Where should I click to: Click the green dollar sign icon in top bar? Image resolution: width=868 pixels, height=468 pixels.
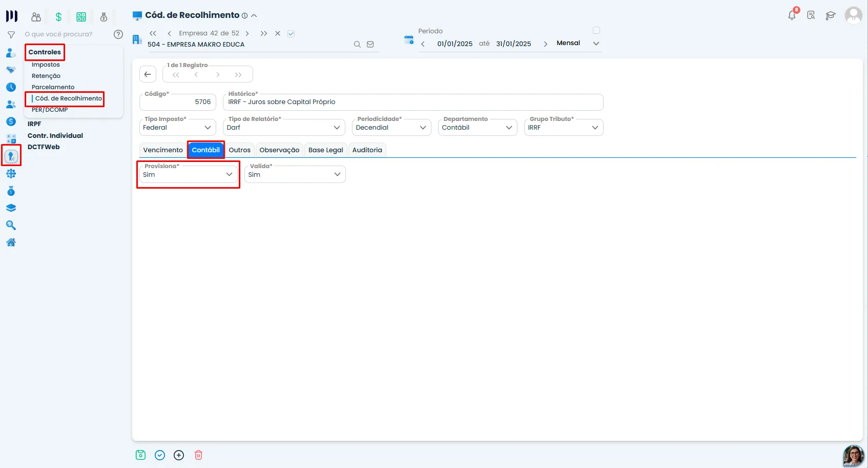(x=58, y=17)
